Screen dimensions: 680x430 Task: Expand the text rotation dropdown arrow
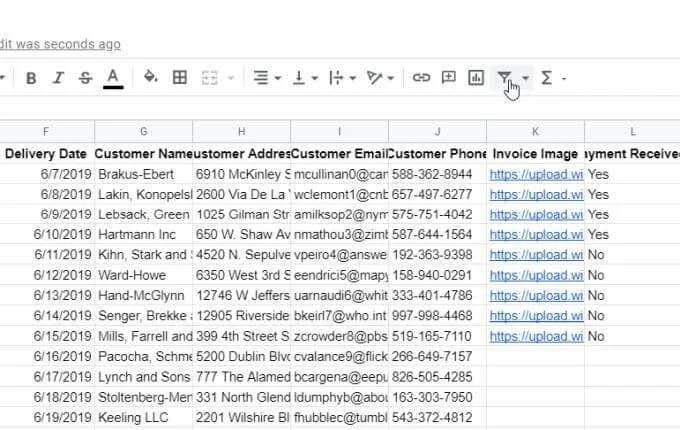click(x=391, y=78)
